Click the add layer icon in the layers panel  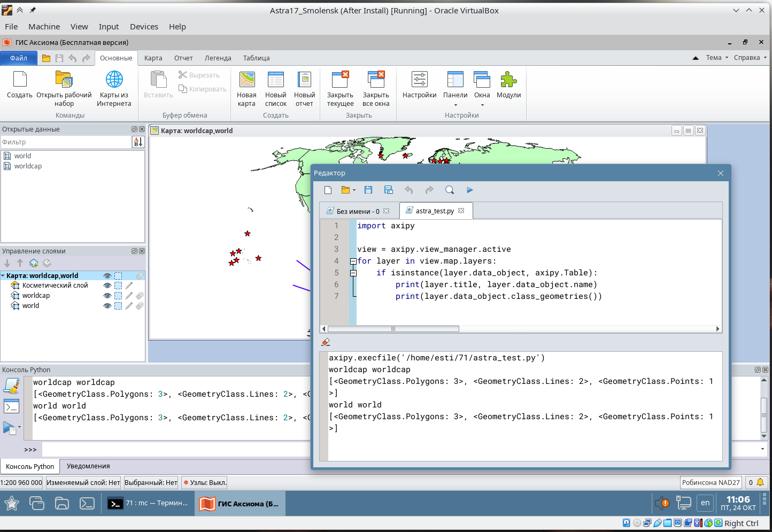[34, 263]
